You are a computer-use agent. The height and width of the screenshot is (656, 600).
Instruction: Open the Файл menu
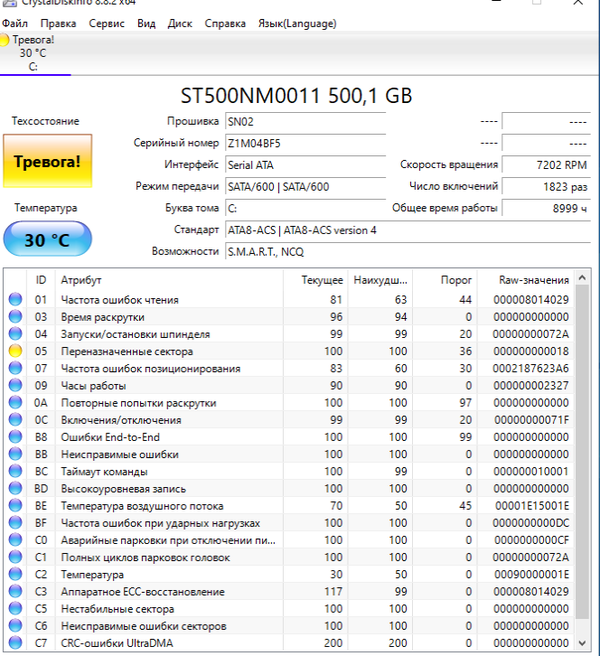pyautogui.click(x=17, y=22)
